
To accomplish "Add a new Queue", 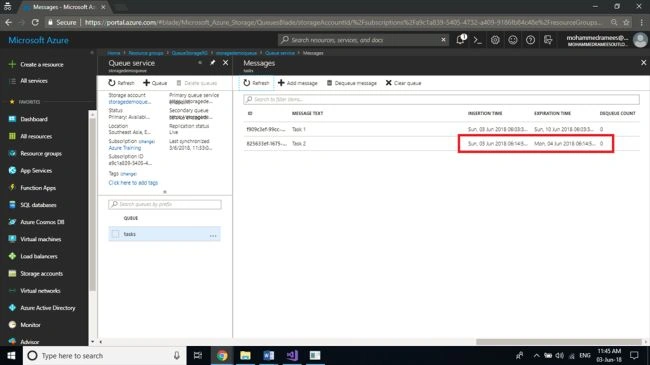I will 155,83.
